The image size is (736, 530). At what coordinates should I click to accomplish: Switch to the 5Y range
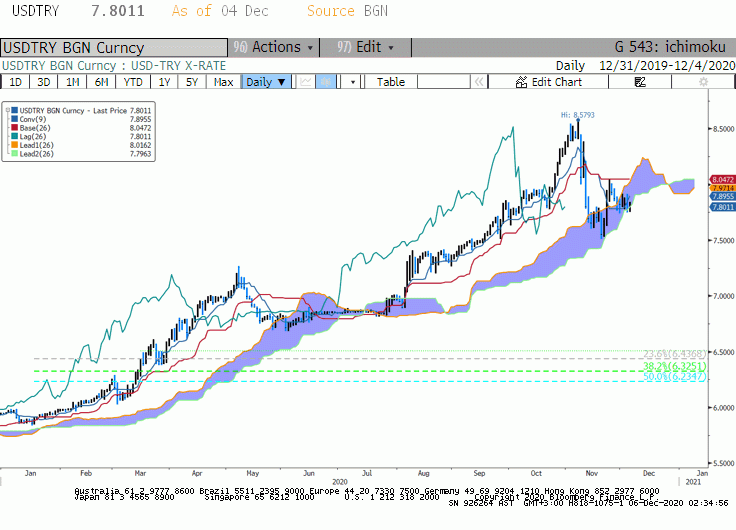pyautogui.click(x=192, y=82)
